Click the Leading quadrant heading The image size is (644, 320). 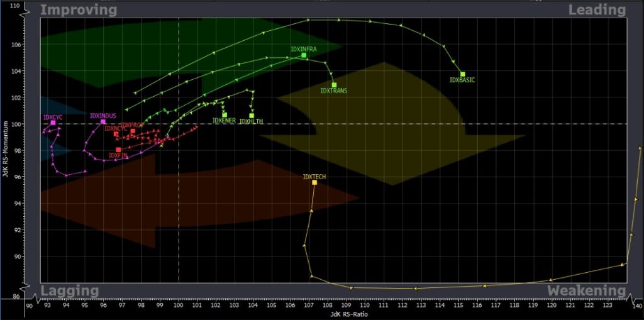pos(597,10)
